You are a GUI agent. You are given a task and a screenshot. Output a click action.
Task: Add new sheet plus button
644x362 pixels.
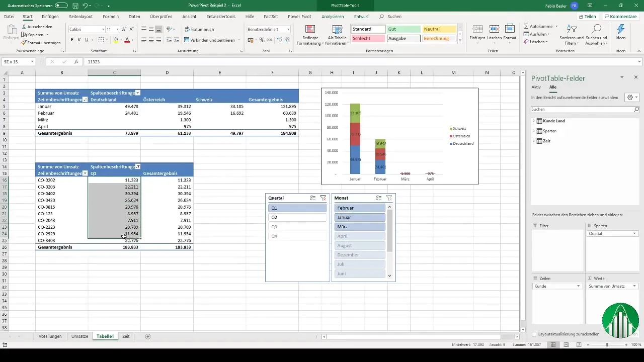[x=147, y=336]
